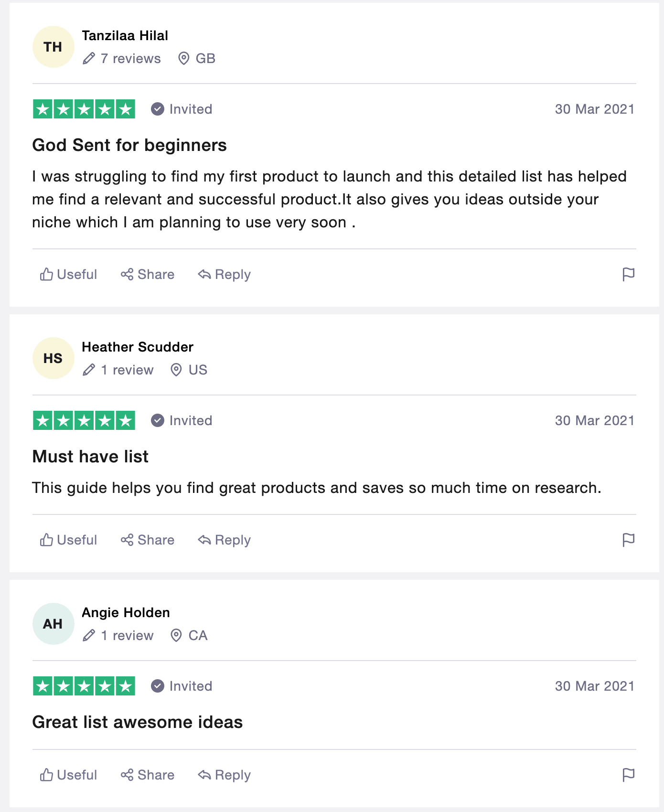The image size is (664, 812).
Task: Flag Heather Scudder's review
Action: coord(628,540)
